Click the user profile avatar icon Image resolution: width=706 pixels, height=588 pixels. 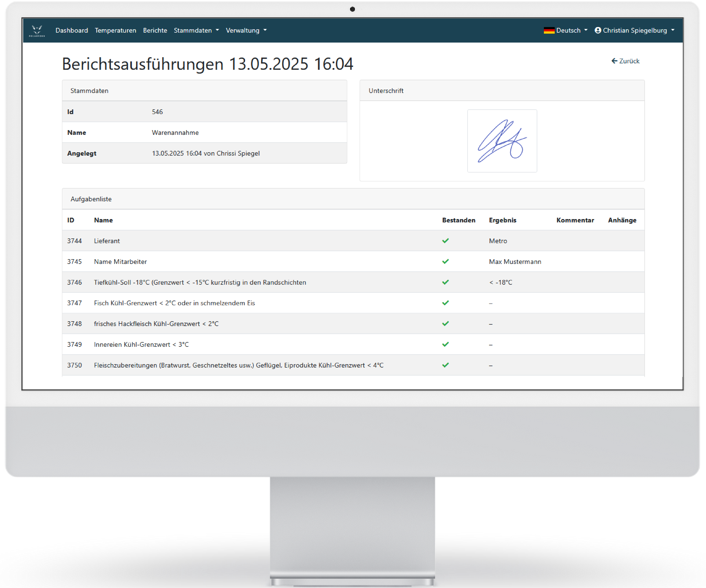(x=598, y=30)
